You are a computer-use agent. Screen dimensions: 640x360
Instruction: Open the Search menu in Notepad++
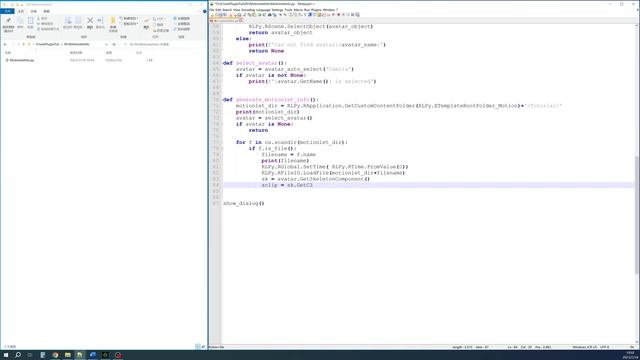click(227, 10)
